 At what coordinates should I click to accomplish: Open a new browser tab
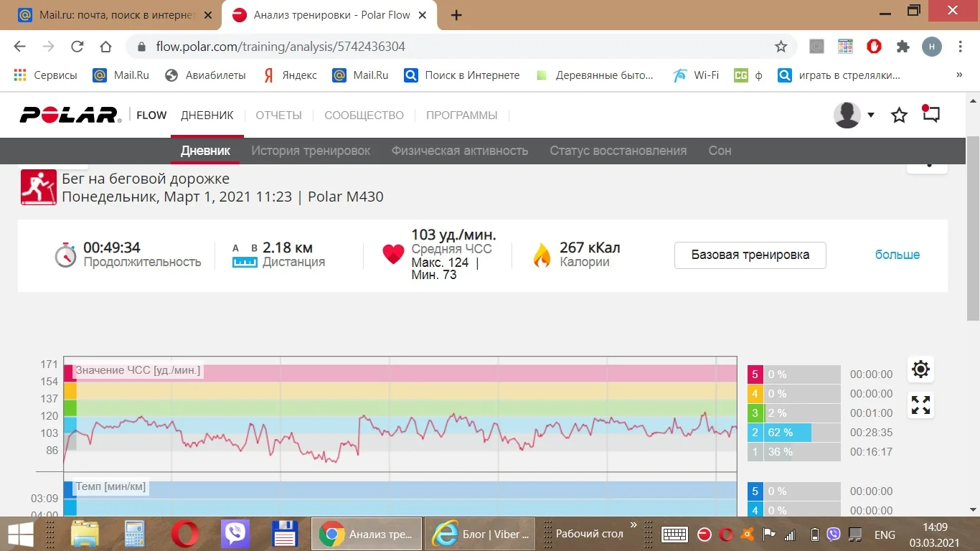click(456, 15)
